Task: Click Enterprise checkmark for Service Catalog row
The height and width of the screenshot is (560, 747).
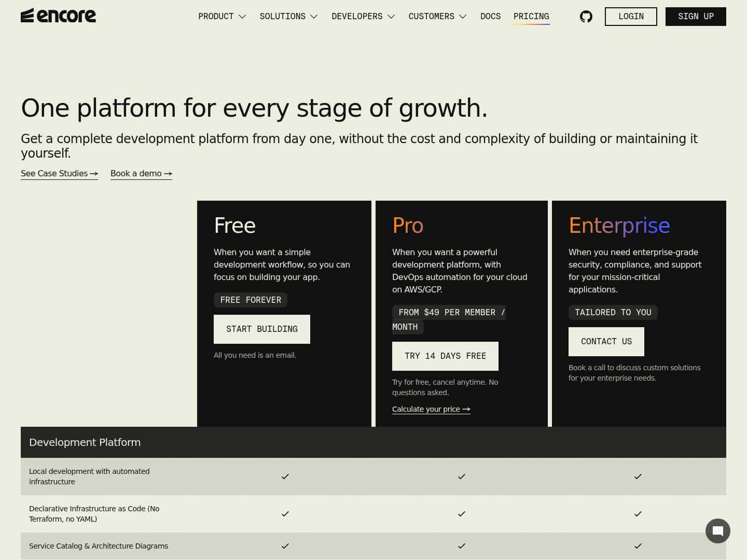Action: click(638, 546)
